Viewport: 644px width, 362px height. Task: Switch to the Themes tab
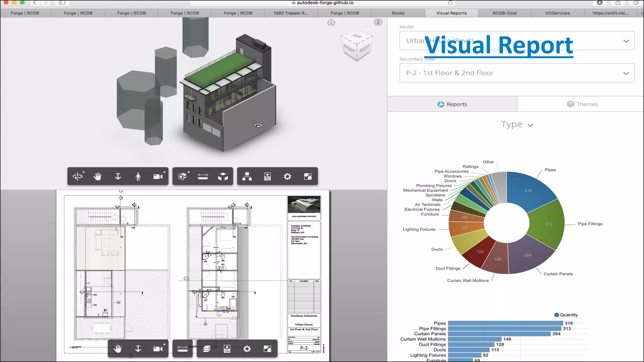click(582, 104)
